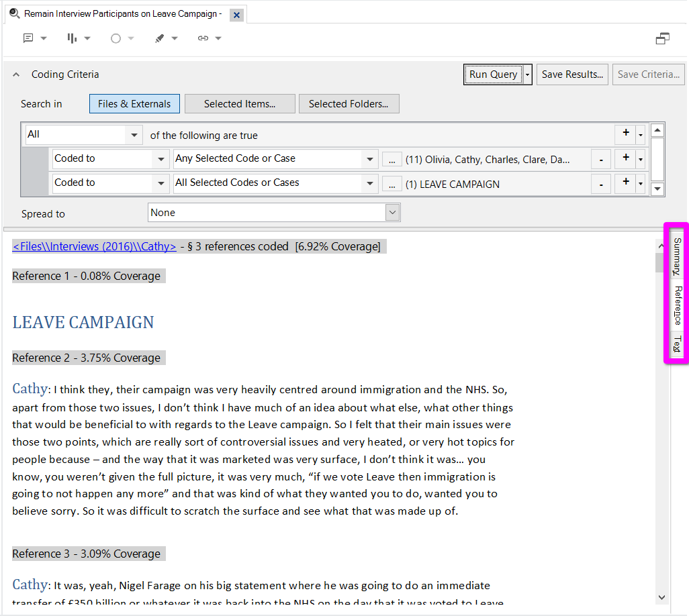Click the undock window icon

[x=662, y=39]
